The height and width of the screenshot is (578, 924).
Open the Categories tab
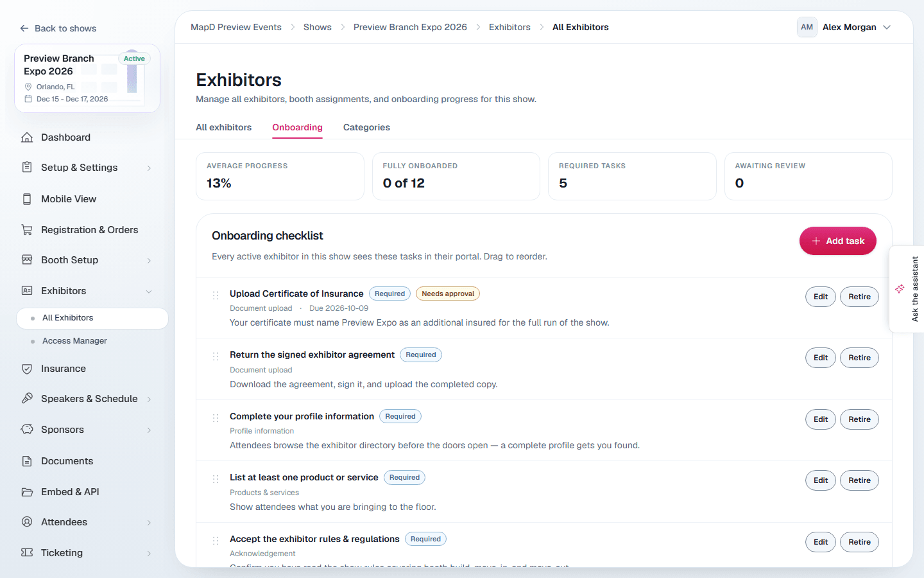click(x=366, y=127)
